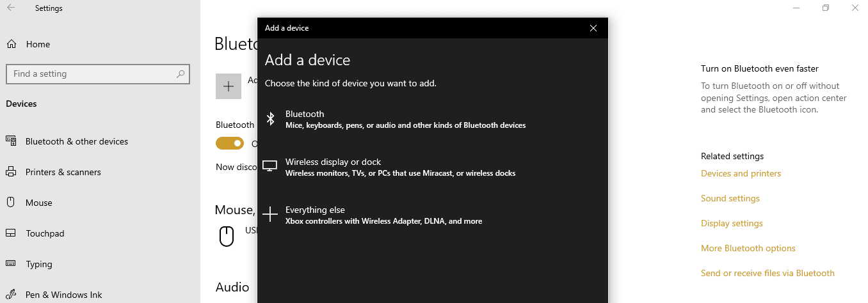Click the Home icon in sidebar
Viewport: 868px width, 303px height.
tap(11, 44)
